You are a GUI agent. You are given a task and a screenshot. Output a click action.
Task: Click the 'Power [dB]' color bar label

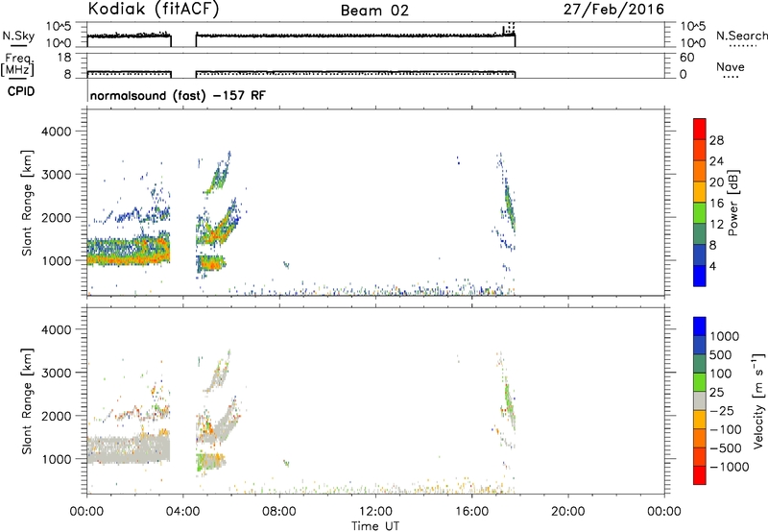coord(732,203)
